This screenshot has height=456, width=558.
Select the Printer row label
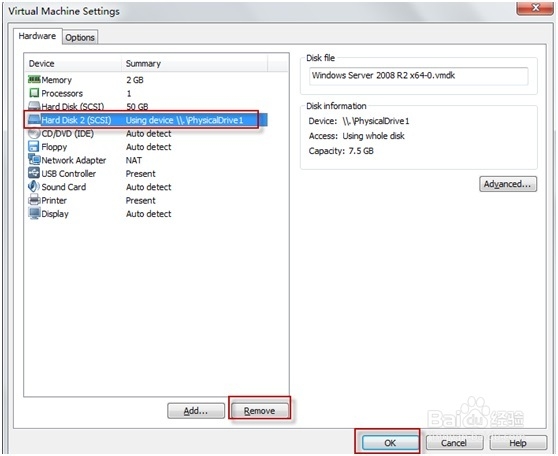pos(54,200)
